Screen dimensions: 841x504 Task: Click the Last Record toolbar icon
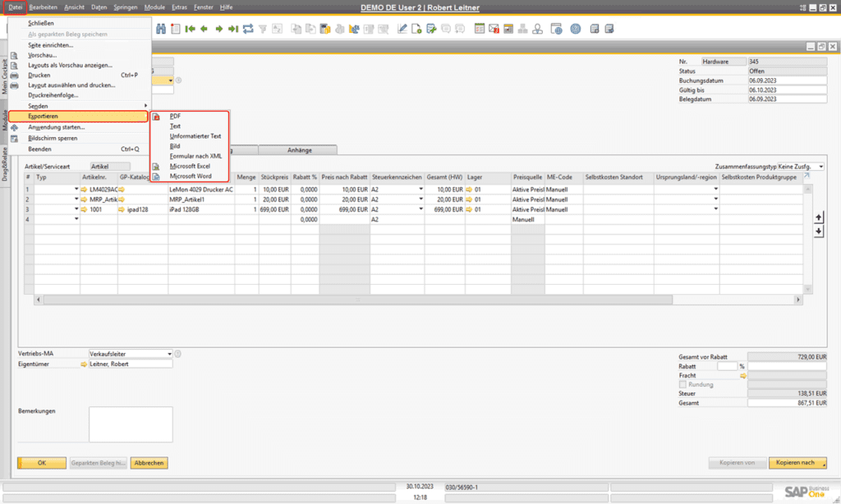click(x=232, y=27)
